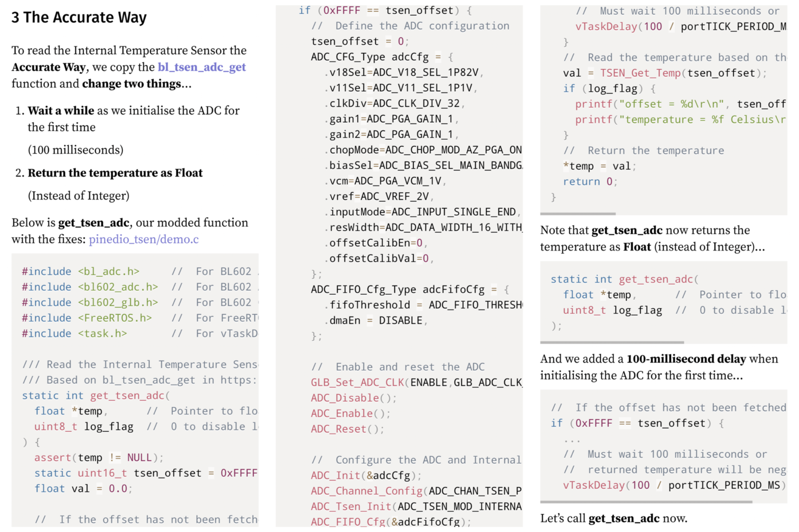Click the .vref=ADC_VREF_2V setting
The height and width of the screenshot is (532, 799).
click(x=379, y=197)
